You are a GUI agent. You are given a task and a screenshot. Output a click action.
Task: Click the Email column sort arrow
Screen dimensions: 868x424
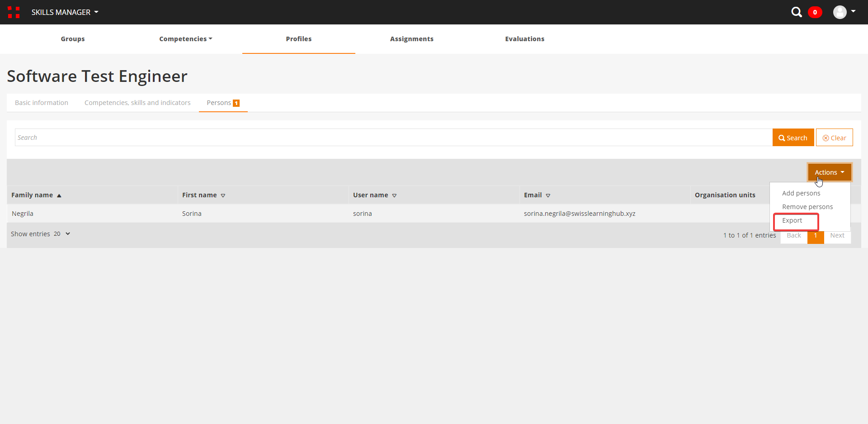pos(548,195)
